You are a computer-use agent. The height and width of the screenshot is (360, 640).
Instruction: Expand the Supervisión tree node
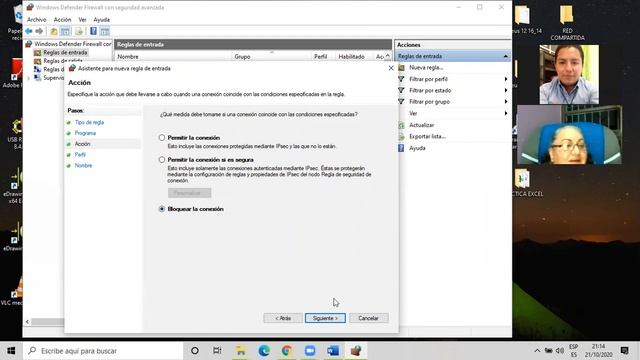coord(29,78)
